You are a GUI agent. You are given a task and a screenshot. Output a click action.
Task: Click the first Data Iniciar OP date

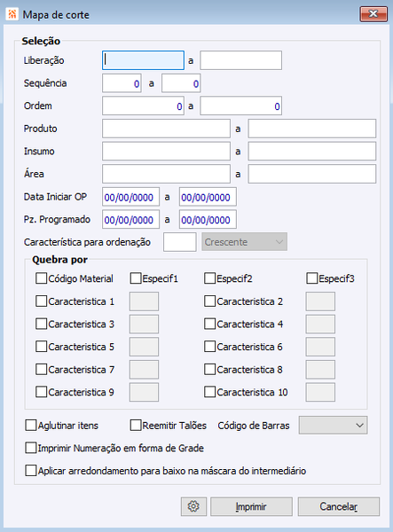pos(131,197)
